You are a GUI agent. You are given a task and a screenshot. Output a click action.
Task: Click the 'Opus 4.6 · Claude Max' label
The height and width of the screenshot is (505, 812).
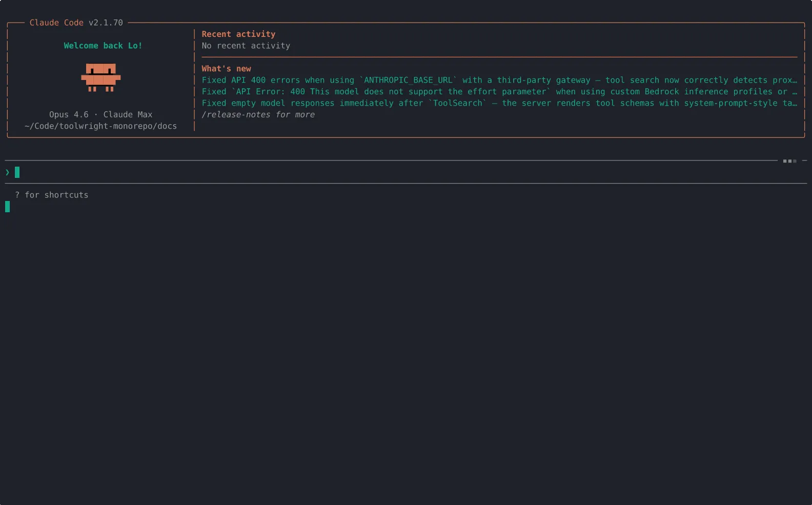(101, 115)
